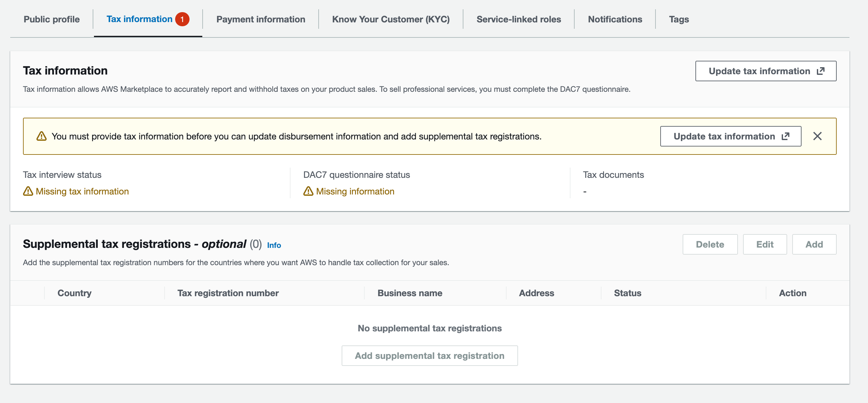The image size is (868, 403).
Task: Click external link icon in banner Update button
Action: [x=786, y=136]
